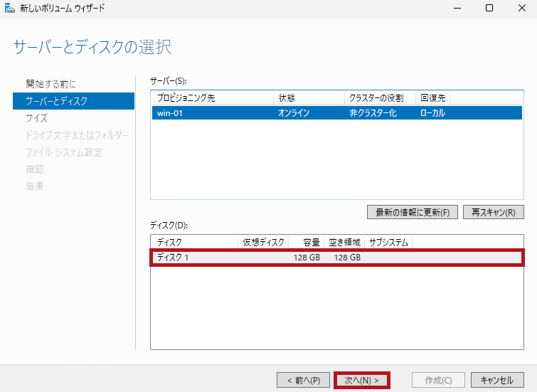
Task: Click the wizard icon in title bar
Action: 9,8
